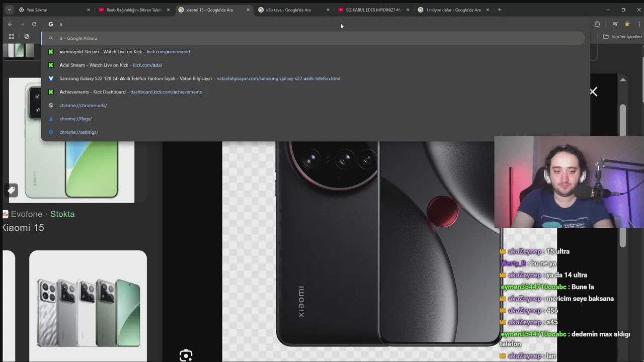Switch to the SİZ KABUL EDER MİYDİNİZ tab

(373, 10)
